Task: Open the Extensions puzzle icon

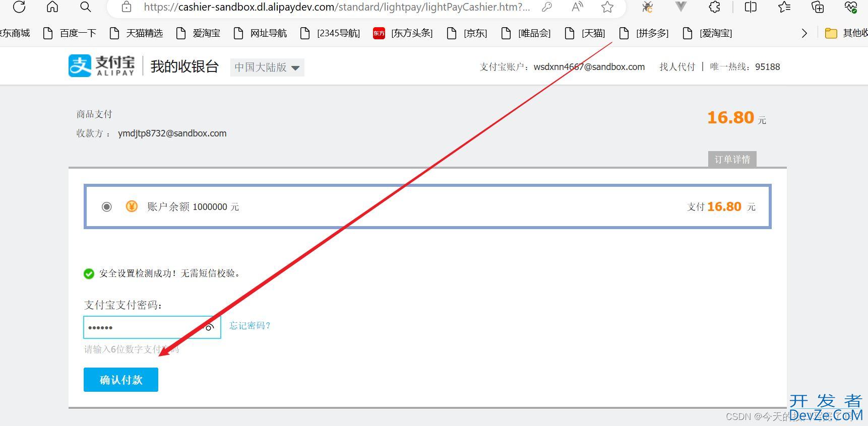Action: tap(714, 7)
